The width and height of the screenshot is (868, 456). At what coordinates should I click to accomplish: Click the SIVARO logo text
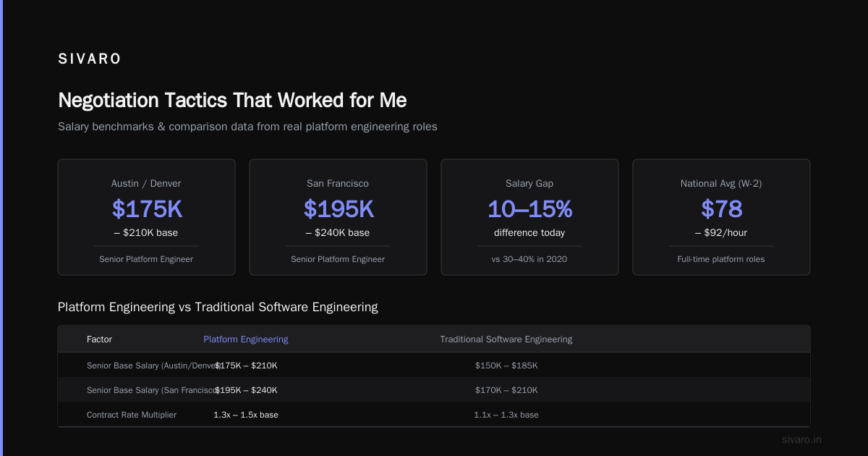[90, 59]
